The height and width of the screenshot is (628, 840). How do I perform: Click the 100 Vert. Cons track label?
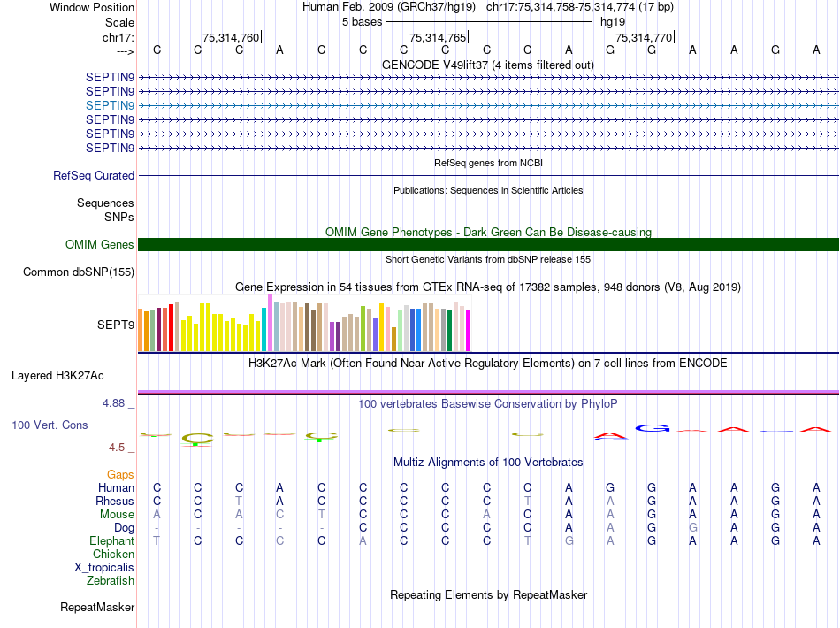tap(50, 425)
